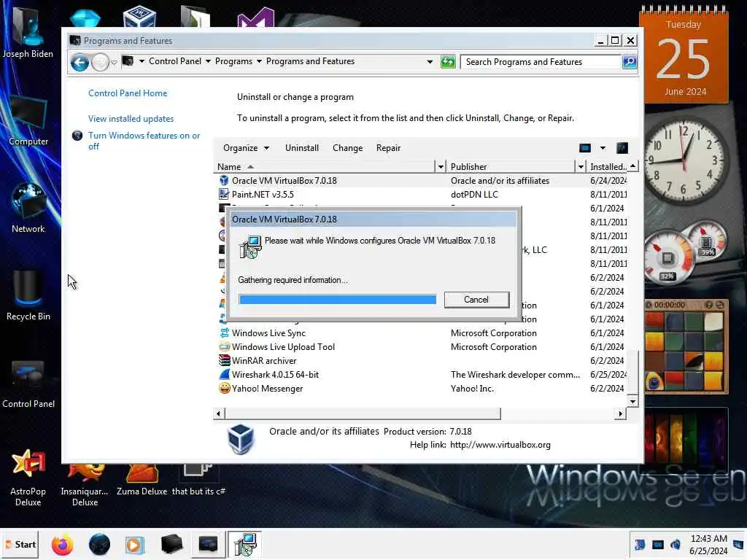This screenshot has width=747, height=560.
Task: Open the media player taskbar icon
Action: tap(134, 544)
